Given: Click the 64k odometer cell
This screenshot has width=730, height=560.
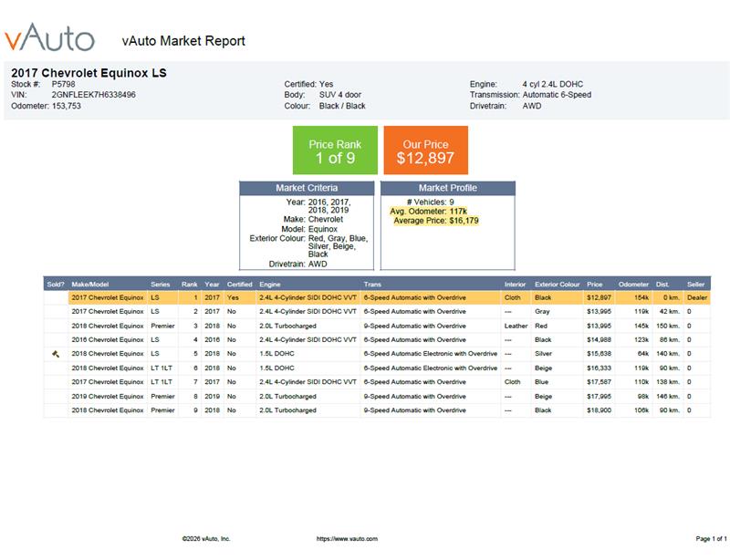Looking at the screenshot, I should [x=643, y=354].
